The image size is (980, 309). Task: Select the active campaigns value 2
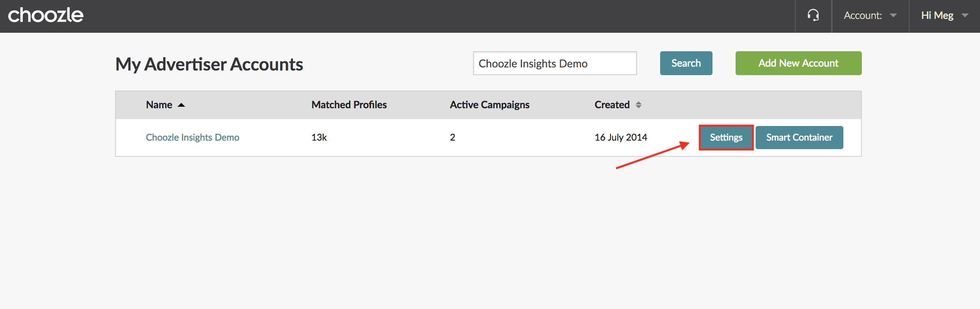(x=453, y=138)
